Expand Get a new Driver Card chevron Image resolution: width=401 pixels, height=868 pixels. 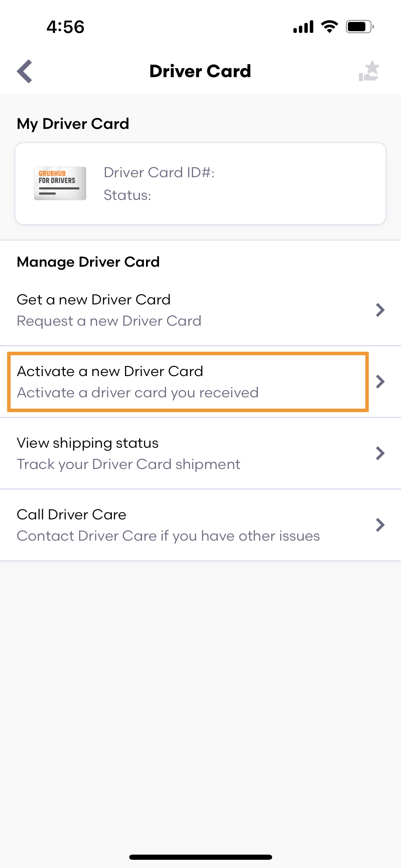[x=380, y=310]
